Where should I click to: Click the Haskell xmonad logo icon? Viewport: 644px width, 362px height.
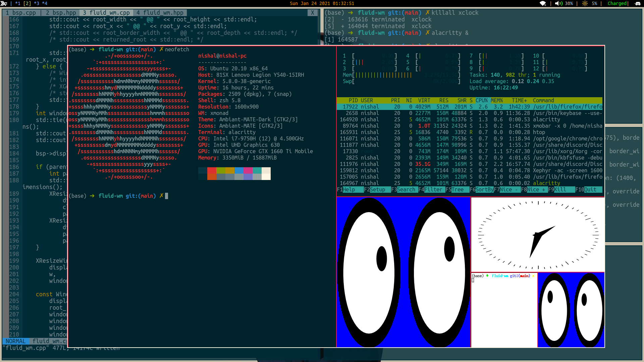pos(4,3)
